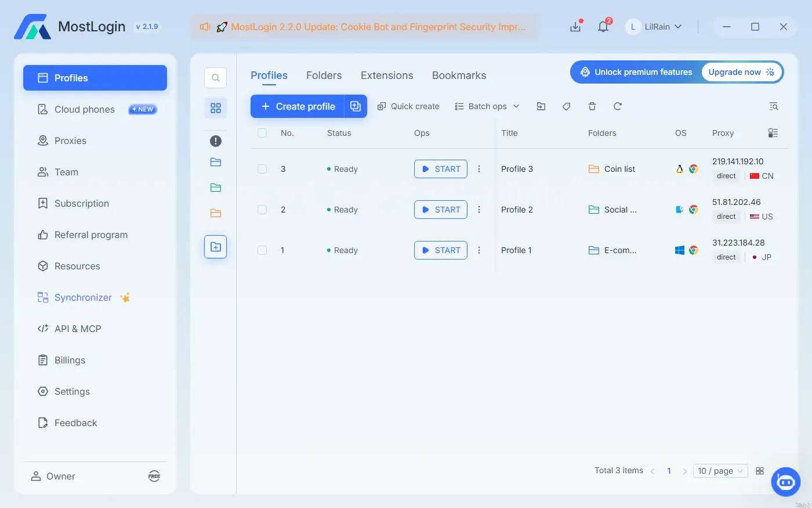Screen dimensions: 812x508
Task: Select the orange folder in the folder strip
Action: pos(215,213)
